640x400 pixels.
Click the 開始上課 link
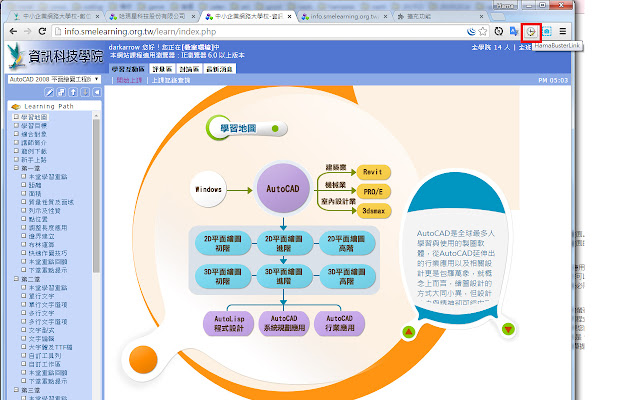(129, 80)
